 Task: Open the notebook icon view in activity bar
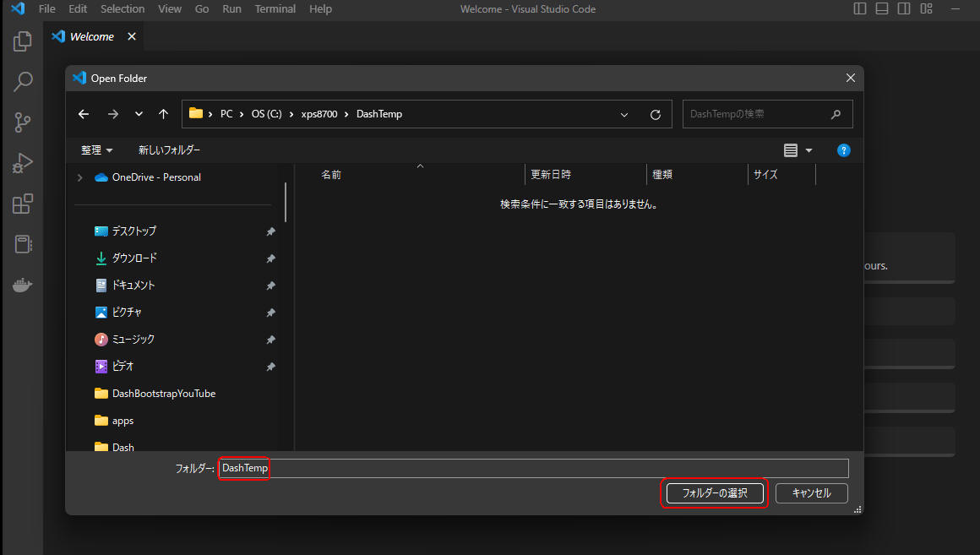(23, 244)
